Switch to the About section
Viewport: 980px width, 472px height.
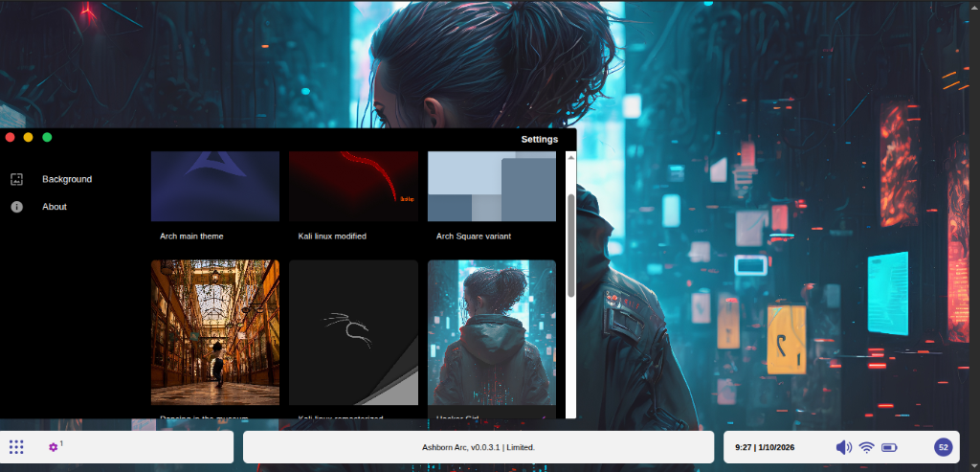click(x=55, y=207)
